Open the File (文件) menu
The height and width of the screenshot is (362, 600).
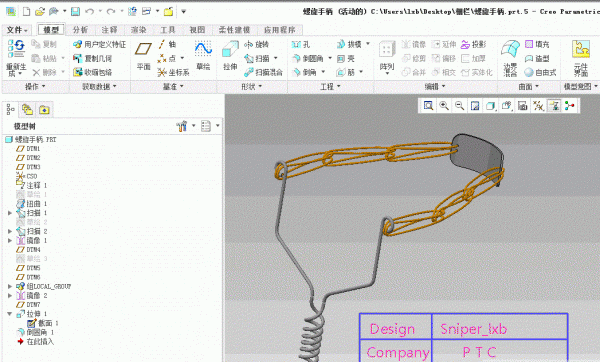(x=17, y=30)
